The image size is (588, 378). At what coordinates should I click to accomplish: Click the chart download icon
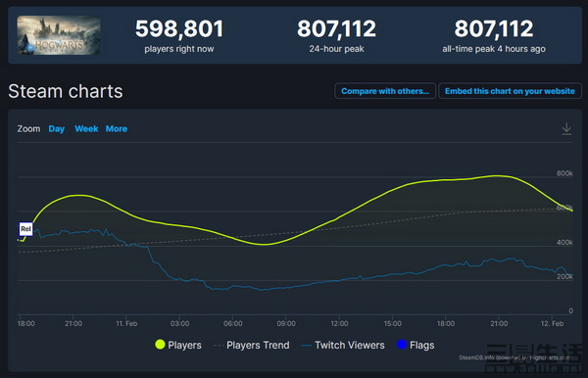pyautogui.click(x=566, y=129)
